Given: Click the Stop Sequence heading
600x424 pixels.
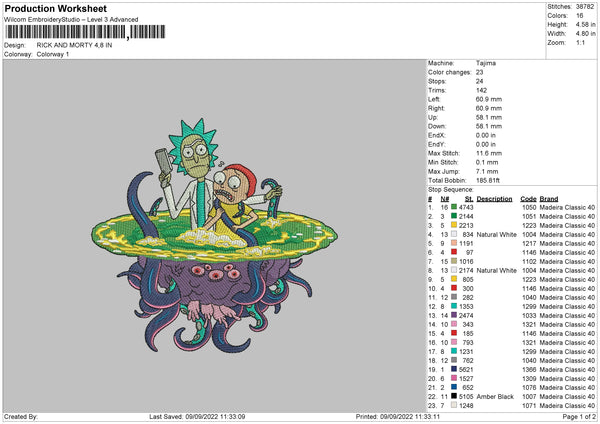Looking at the screenshot, I should pos(450,190).
